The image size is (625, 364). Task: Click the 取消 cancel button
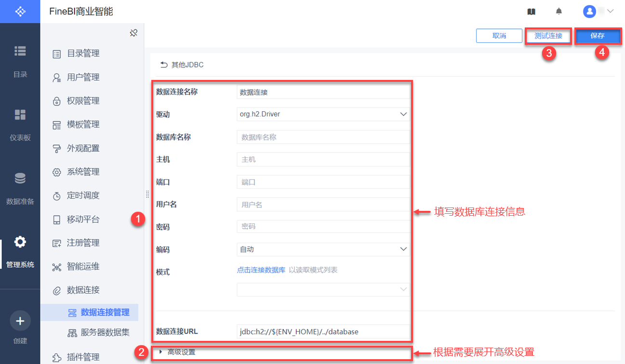(499, 36)
